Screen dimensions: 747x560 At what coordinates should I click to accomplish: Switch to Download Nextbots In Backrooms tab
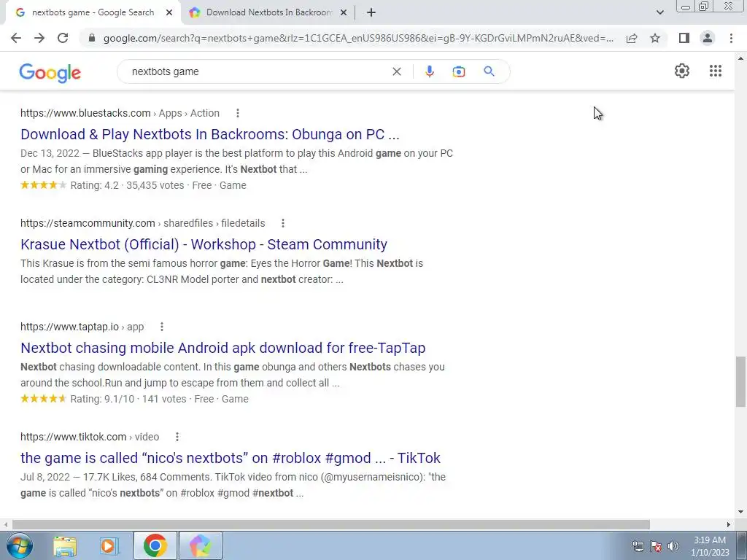pos(268,13)
